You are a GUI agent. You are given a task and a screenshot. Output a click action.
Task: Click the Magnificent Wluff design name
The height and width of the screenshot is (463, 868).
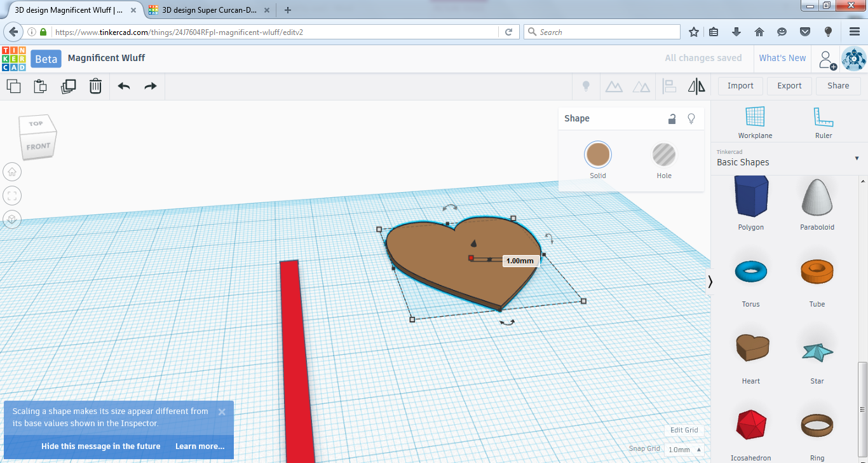[106, 58]
